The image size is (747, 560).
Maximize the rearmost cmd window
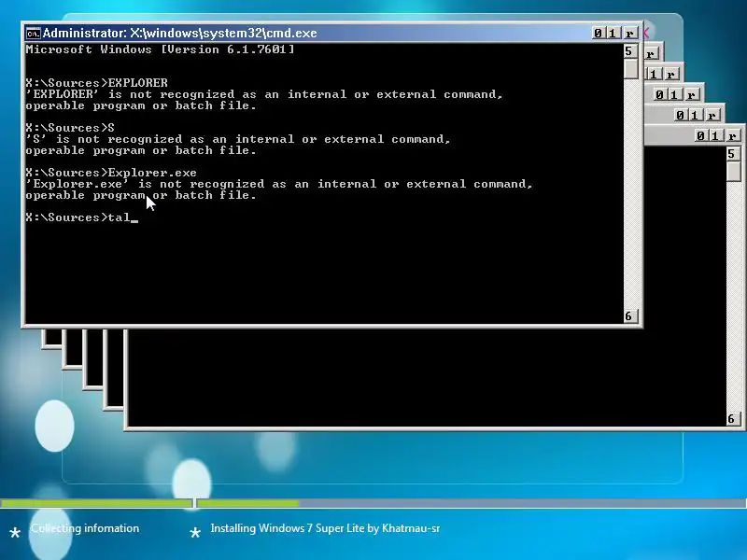click(x=715, y=135)
